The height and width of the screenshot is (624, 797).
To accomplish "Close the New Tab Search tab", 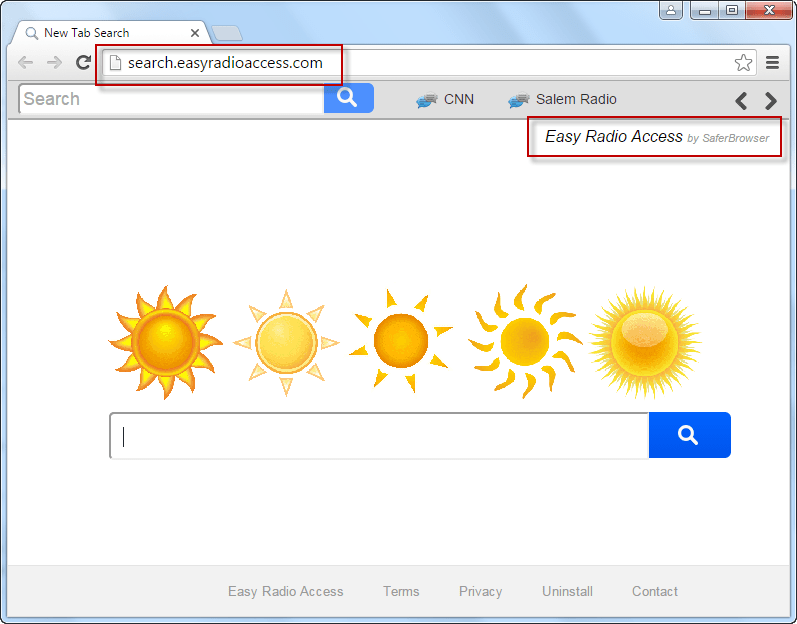I will [x=195, y=33].
